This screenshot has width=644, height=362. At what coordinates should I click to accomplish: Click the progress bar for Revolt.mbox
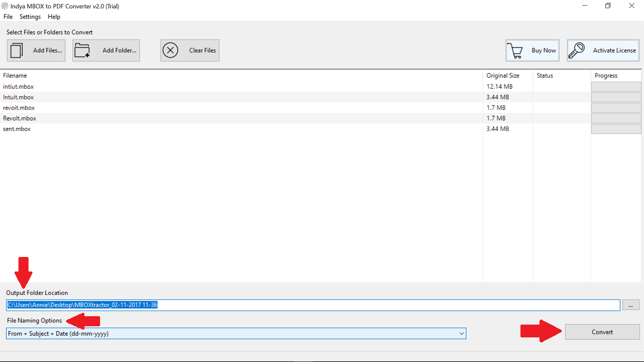(x=616, y=118)
